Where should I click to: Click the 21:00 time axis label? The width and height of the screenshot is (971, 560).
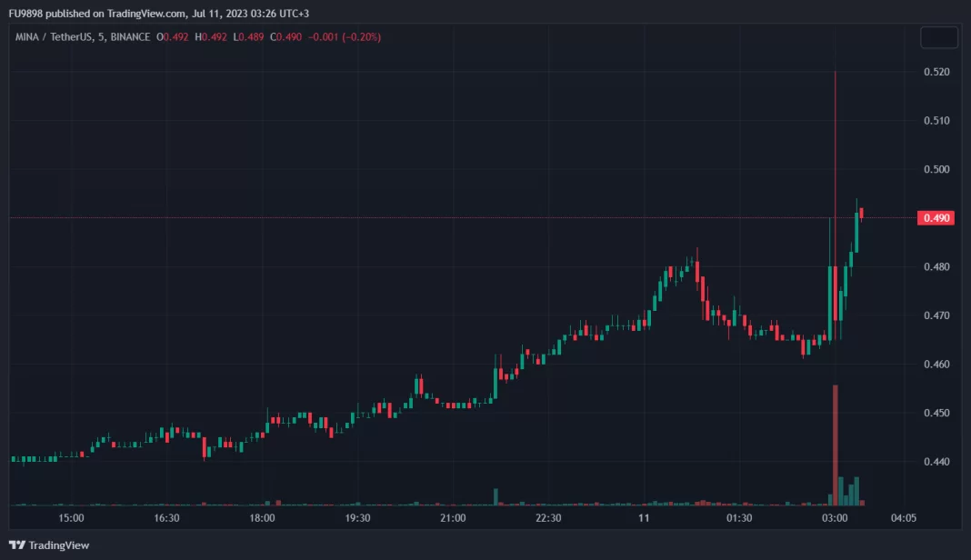pyautogui.click(x=453, y=518)
